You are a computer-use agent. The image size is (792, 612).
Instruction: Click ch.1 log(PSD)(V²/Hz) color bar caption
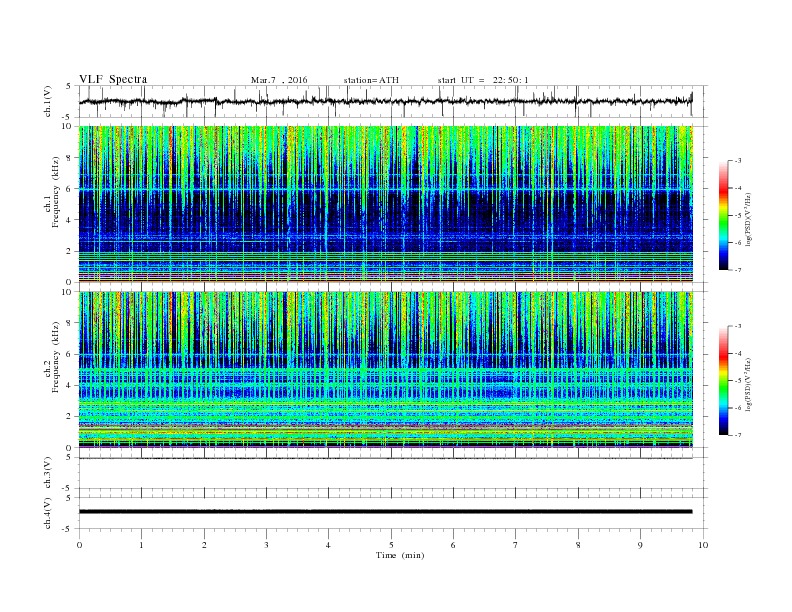(x=749, y=219)
